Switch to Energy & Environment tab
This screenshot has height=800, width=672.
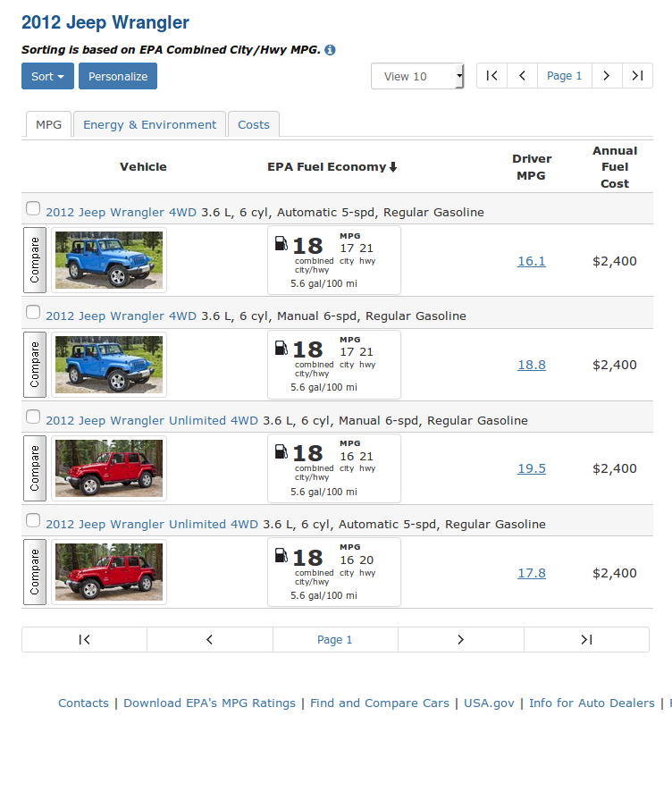pyautogui.click(x=149, y=124)
